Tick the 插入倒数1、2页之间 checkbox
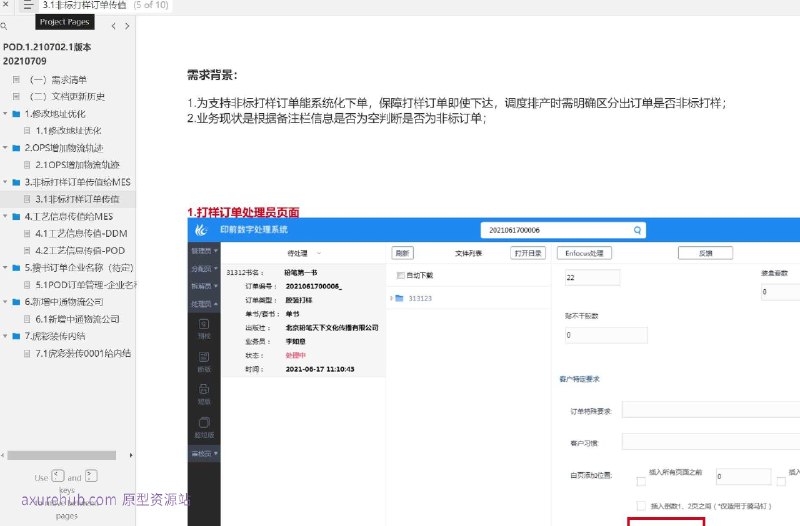Viewport: 800px width, 526px height. [641, 506]
